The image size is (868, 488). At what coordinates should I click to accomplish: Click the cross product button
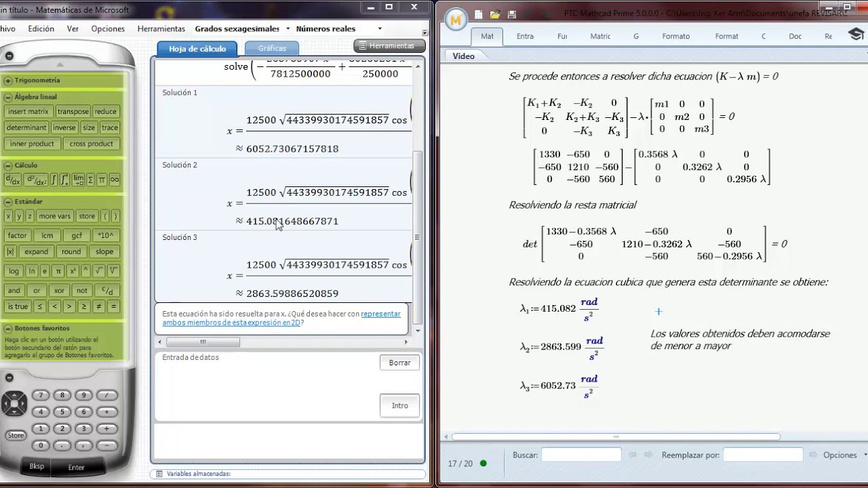click(x=92, y=144)
